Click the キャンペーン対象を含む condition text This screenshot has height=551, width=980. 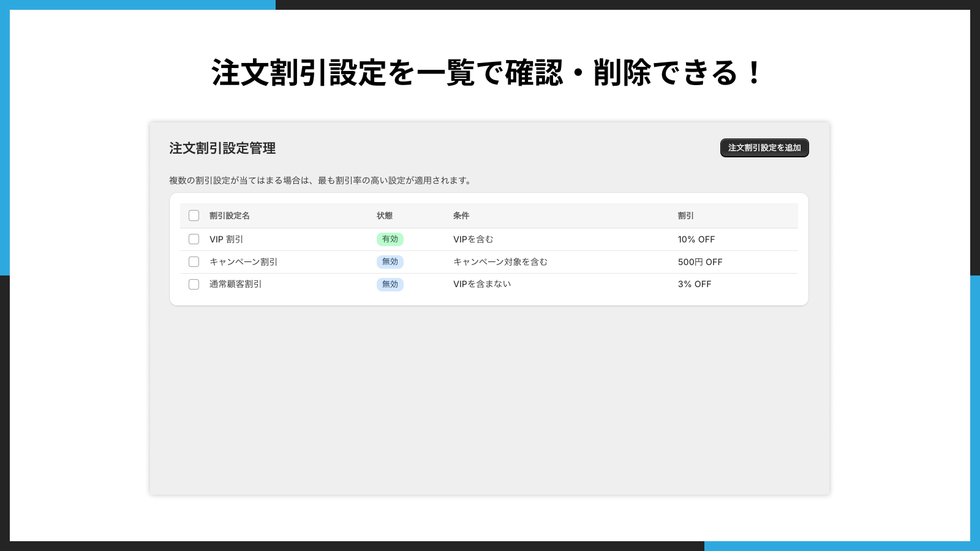click(x=500, y=262)
